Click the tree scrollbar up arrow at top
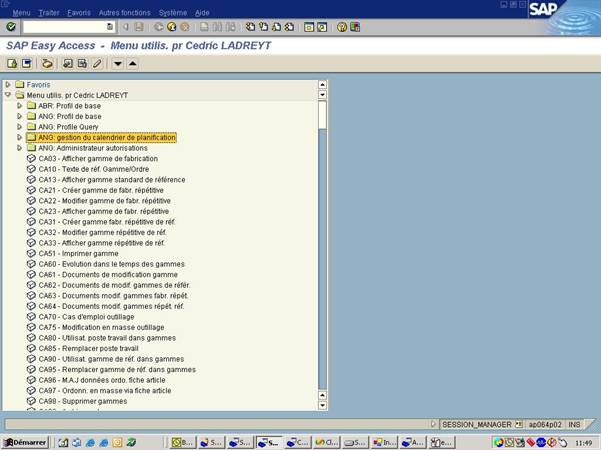Screen dimensions: 601x450 [x=322, y=84]
